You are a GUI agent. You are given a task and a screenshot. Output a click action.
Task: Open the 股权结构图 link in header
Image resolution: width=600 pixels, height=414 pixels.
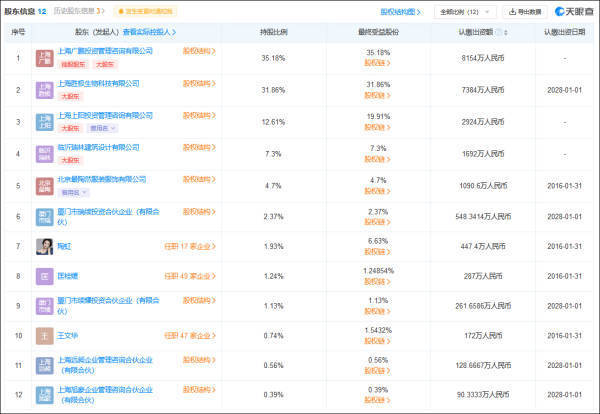pos(402,12)
